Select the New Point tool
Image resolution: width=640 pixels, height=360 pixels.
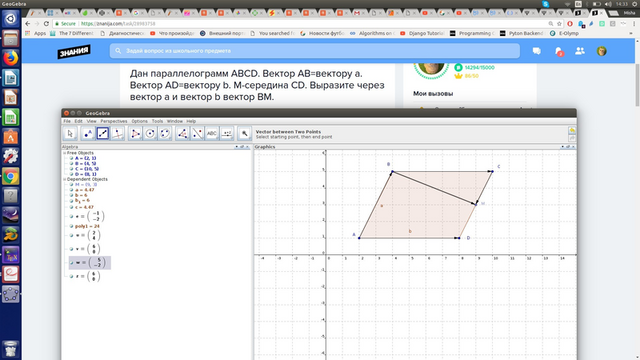point(88,133)
